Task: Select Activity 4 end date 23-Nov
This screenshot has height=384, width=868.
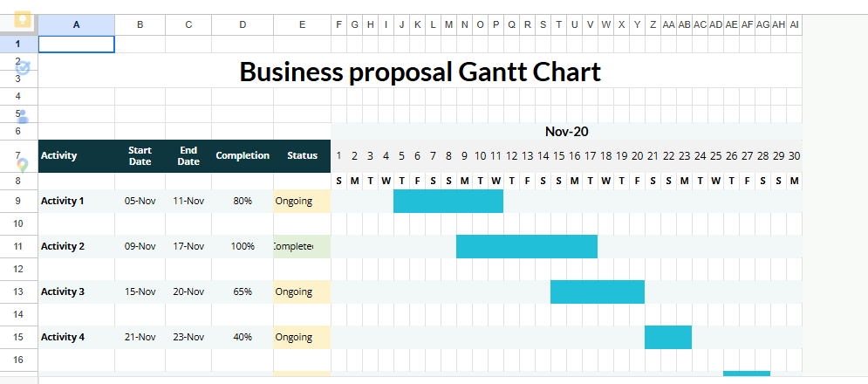Action: click(x=188, y=337)
